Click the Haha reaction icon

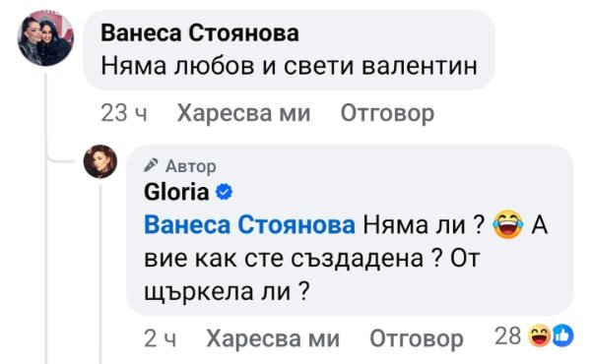coord(539,335)
